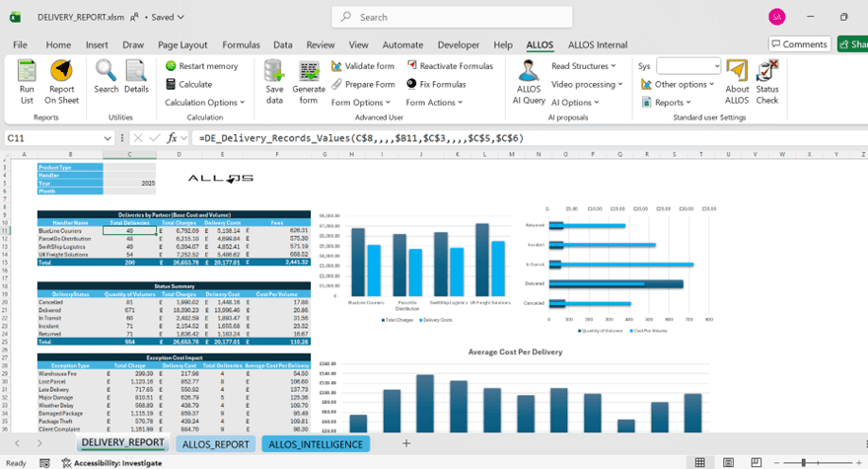Click the Calculate command
The image size is (868, 469).
point(188,84)
